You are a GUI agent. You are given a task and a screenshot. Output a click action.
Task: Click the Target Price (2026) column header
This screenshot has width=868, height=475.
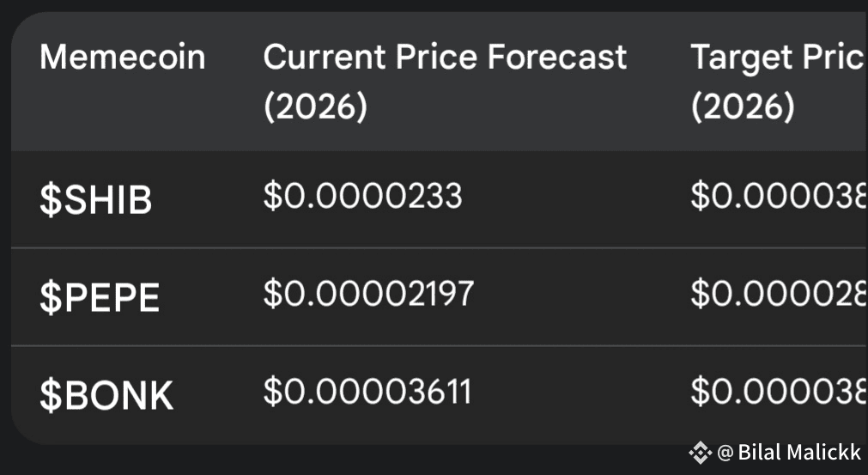point(779,82)
